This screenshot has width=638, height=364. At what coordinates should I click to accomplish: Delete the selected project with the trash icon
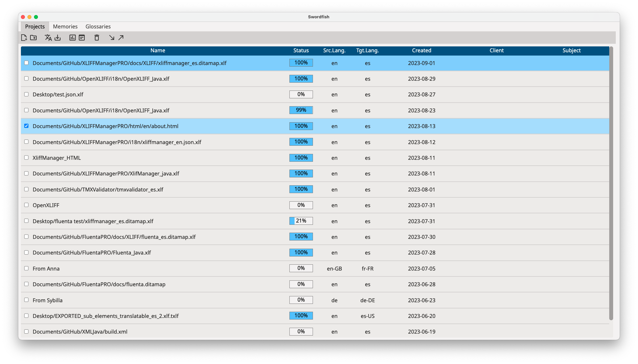96,38
